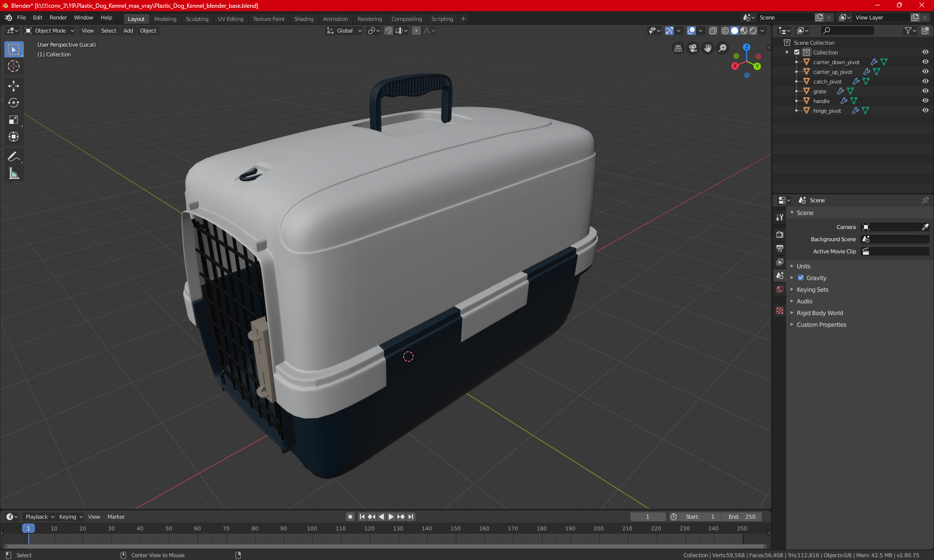Click the End frame field
This screenshot has height=560, width=934.
pyautogui.click(x=742, y=517)
